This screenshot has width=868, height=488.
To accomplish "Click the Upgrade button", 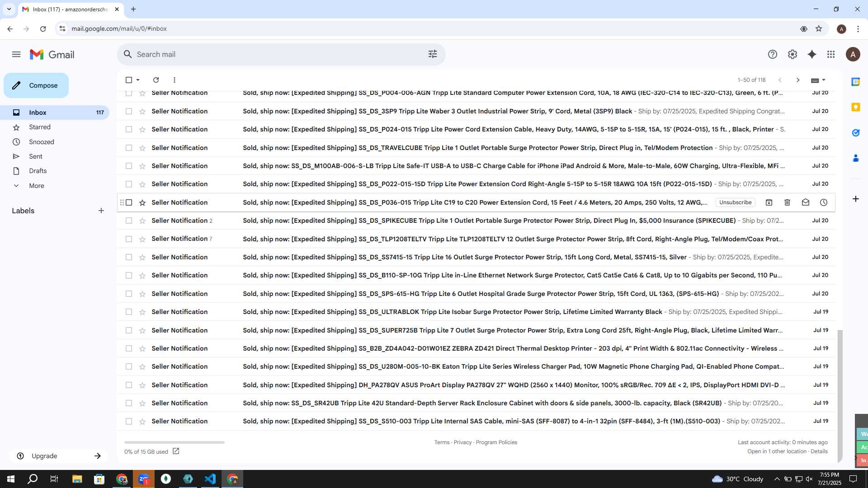I will [x=59, y=456].
